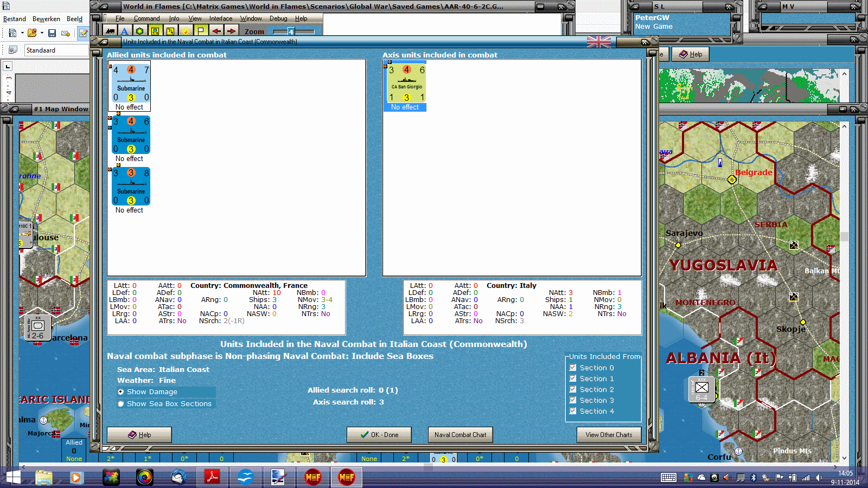
Task: Click the Belgrade city on the map
Action: click(732, 179)
